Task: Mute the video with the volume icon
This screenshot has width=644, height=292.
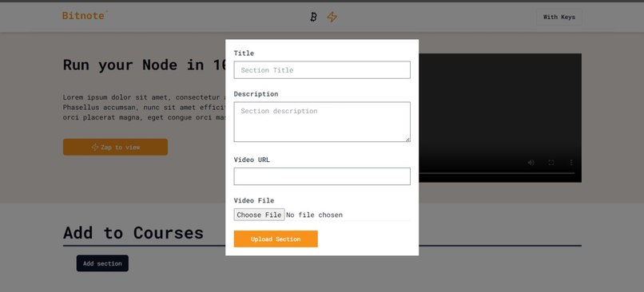Action: (531, 163)
